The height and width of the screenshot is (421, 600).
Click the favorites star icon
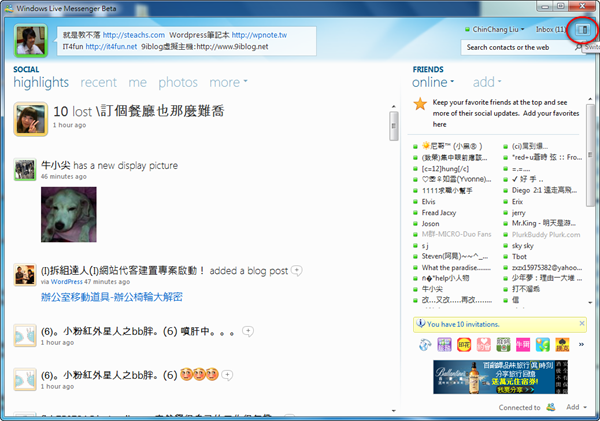pyautogui.click(x=420, y=104)
